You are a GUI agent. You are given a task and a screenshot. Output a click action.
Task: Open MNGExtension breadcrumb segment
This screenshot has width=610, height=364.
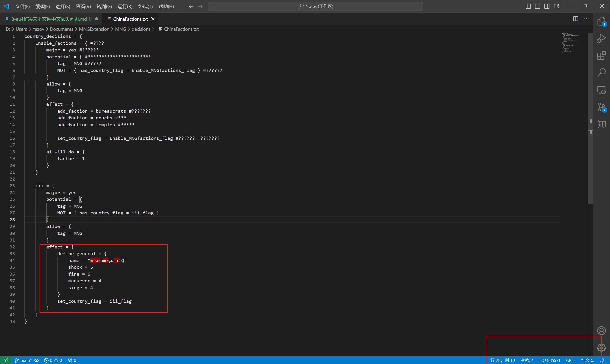point(94,29)
